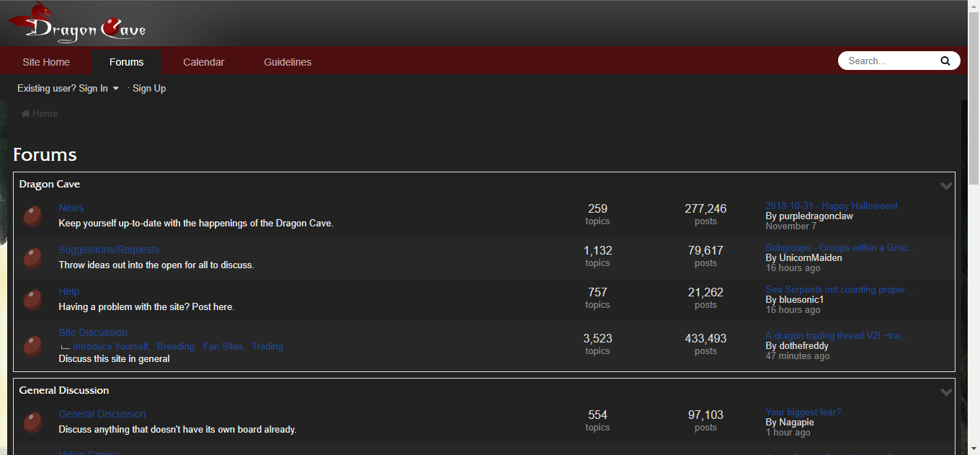Open the Your biggest fear topic

(803, 412)
